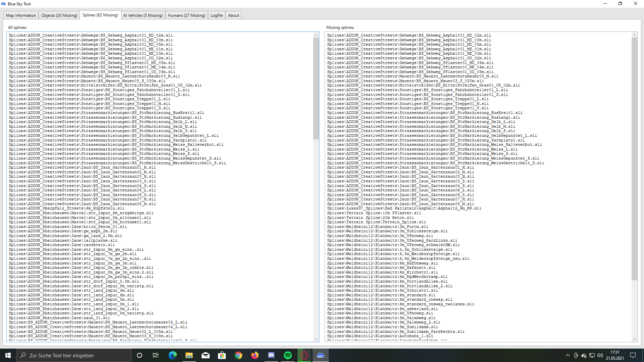The height and width of the screenshot is (362, 644).
Task: Open AI Vehicles (5 Missing) tab
Action: pos(143,15)
